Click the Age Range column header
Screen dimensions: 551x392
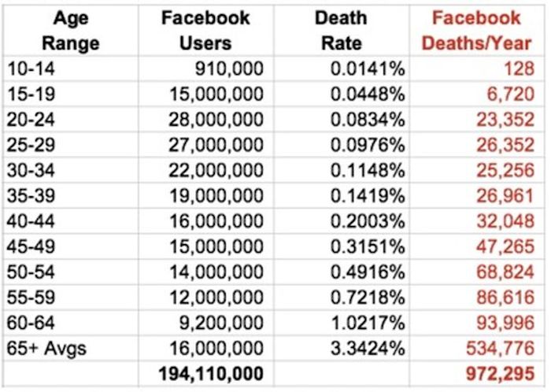pyautogui.click(x=69, y=30)
